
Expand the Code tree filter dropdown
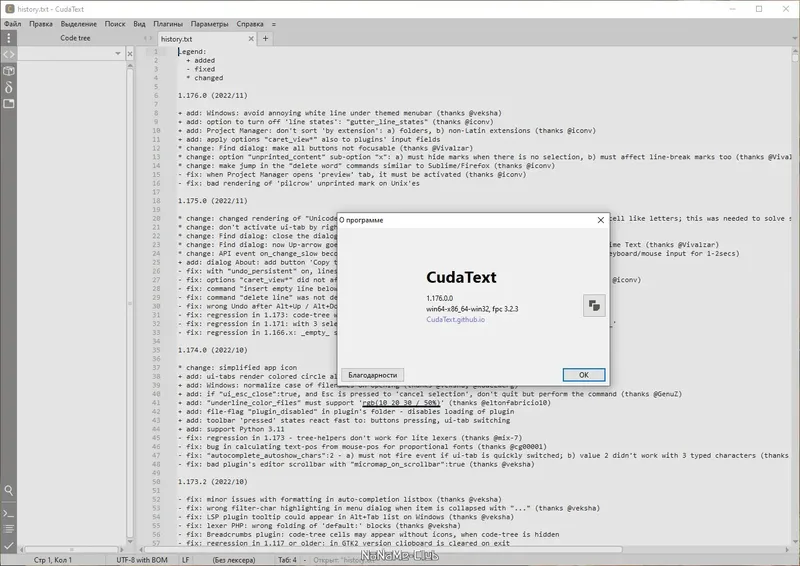pyautogui.click(x=118, y=54)
